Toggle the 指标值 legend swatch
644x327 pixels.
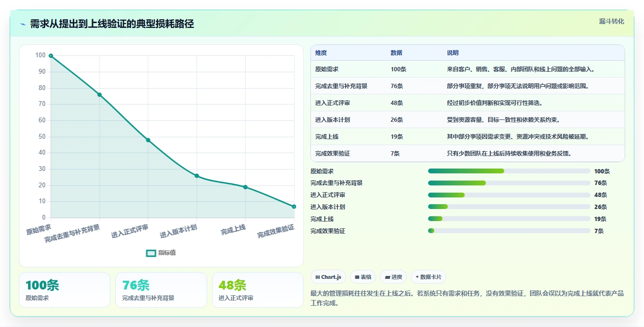(x=151, y=253)
